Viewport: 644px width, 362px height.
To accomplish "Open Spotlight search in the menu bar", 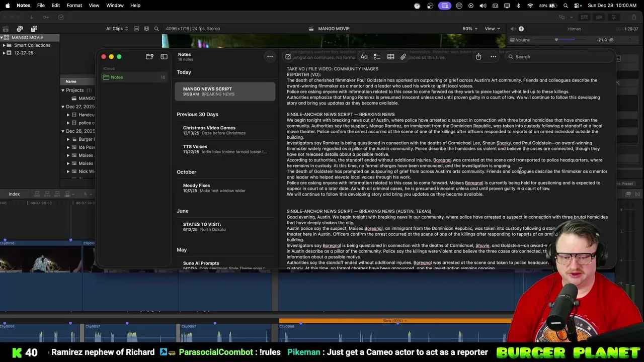I will pyautogui.click(x=566, y=6).
